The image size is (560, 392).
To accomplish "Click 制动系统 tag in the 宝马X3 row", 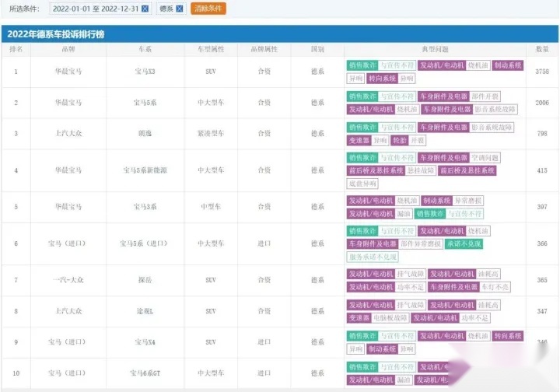I will (x=507, y=65).
